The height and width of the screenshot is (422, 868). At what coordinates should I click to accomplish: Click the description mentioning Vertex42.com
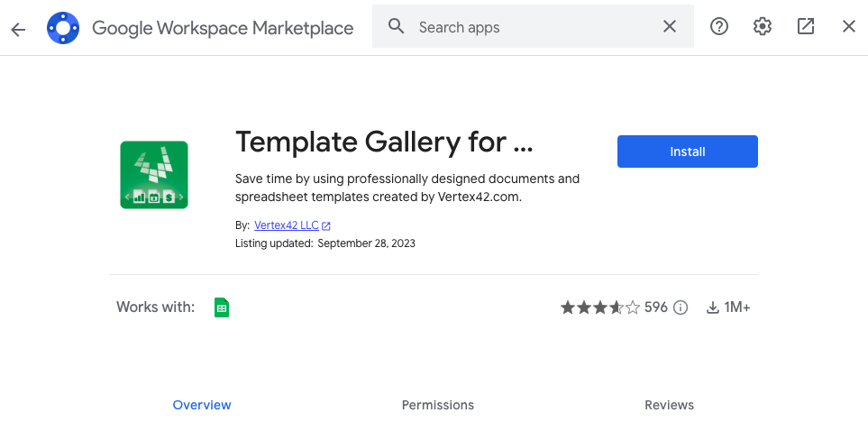pyautogui.click(x=407, y=188)
